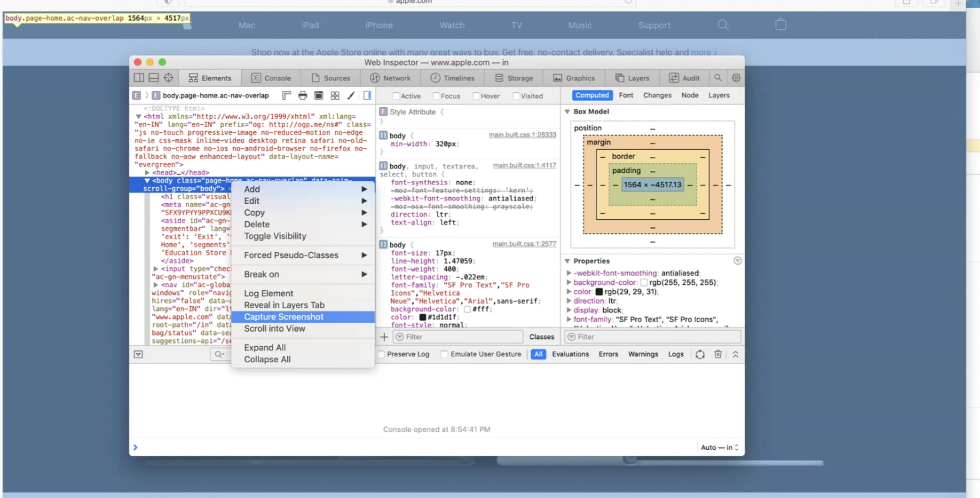Collapse the Box Model section

(x=568, y=112)
